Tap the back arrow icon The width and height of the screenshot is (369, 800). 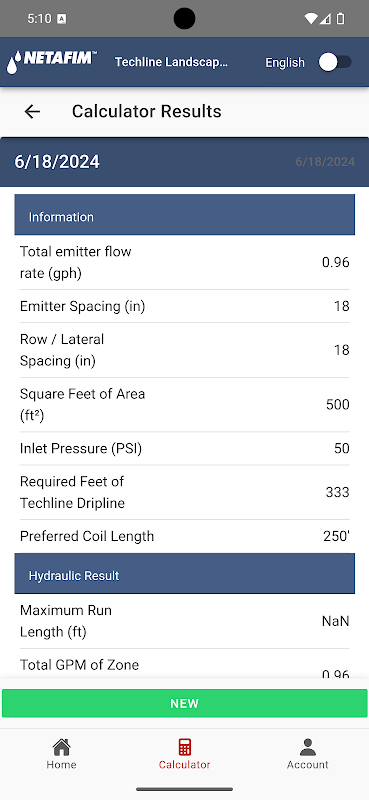click(32, 111)
